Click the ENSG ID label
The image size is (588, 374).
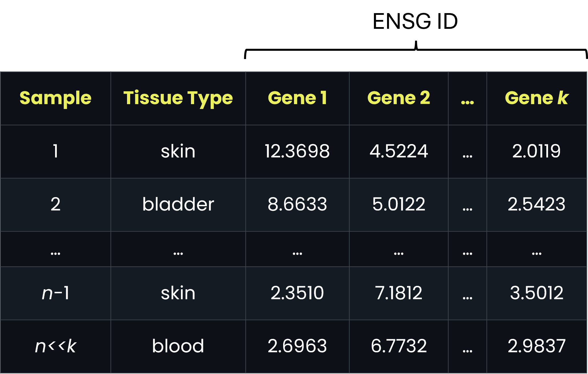coord(415,21)
